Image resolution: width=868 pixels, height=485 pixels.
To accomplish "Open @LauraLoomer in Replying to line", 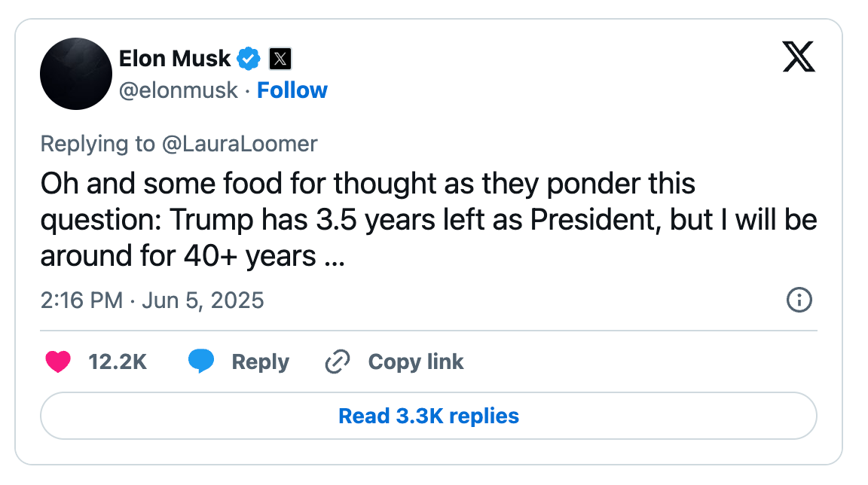I will point(239,144).
